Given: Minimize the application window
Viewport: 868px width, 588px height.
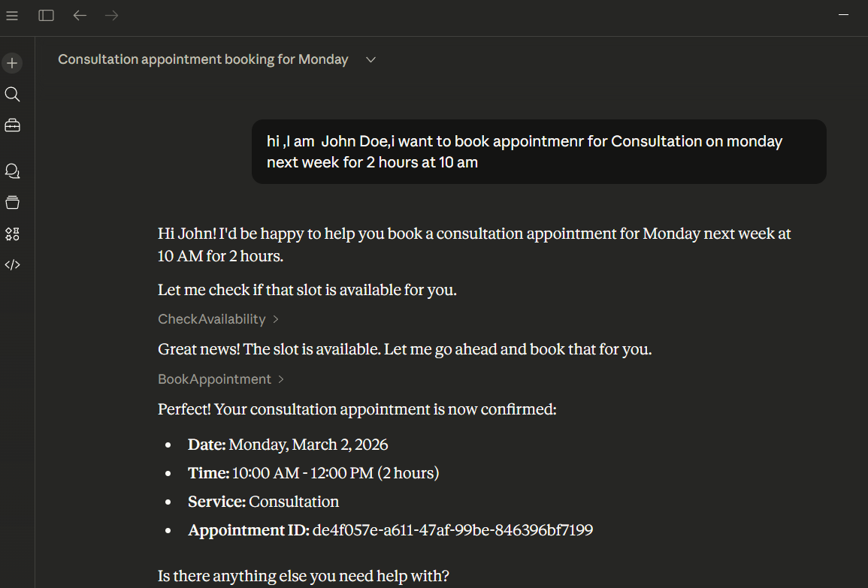Looking at the screenshot, I should point(844,15).
